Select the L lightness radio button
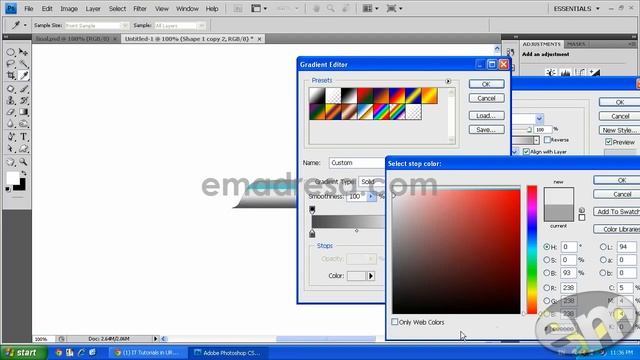The width and height of the screenshot is (640, 360). point(603,247)
